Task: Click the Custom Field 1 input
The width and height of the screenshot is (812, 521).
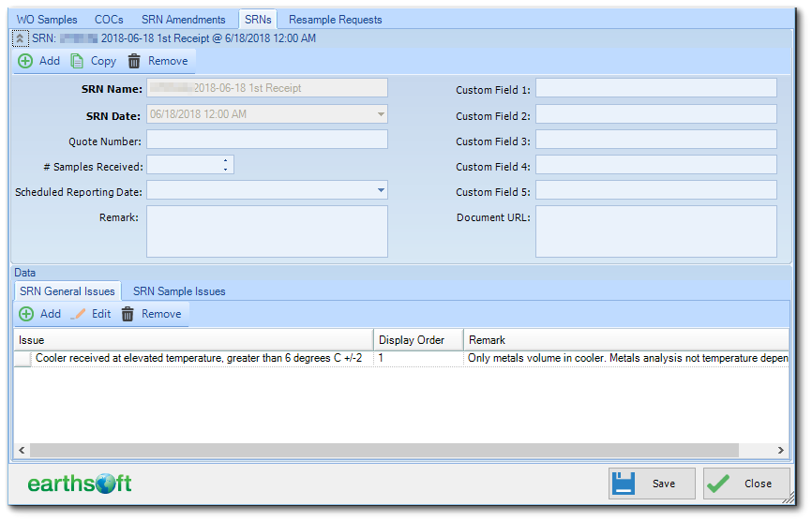Action: tap(656, 88)
